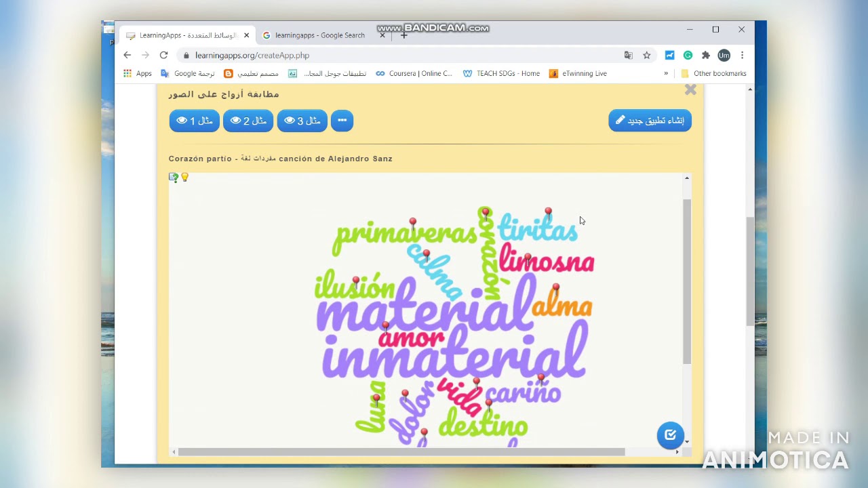Click the pin on the word tiritas
This screenshot has width=868, height=488.
point(548,213)
